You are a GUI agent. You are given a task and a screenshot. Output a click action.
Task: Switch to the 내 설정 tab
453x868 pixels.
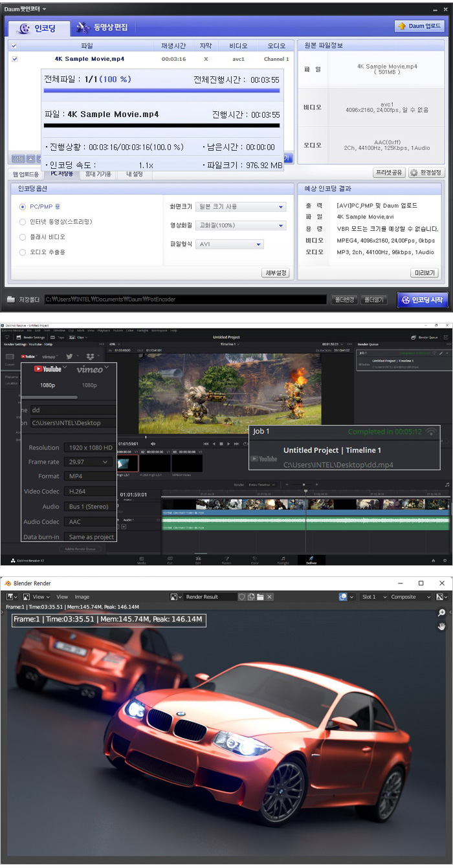pos(134,174)
